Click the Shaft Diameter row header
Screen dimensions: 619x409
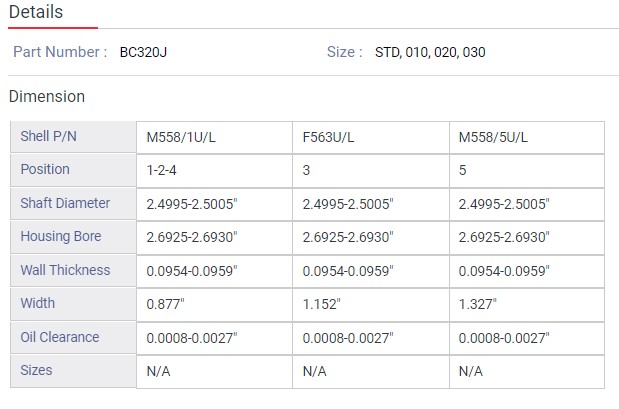click(x=65, y=204)
